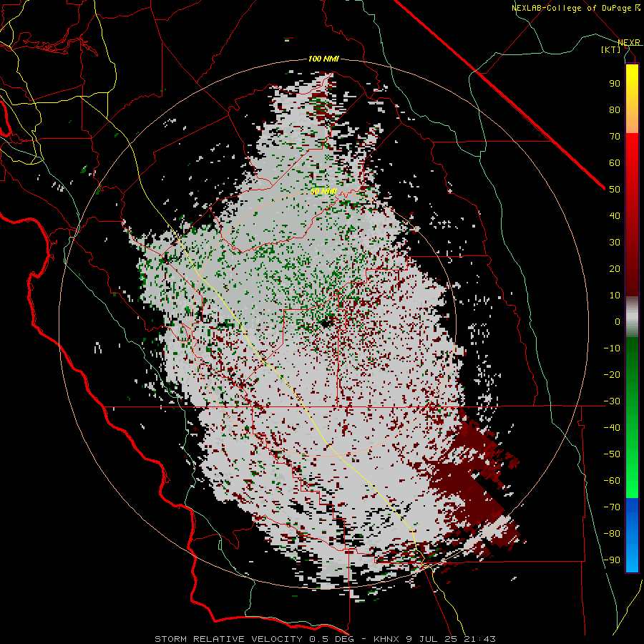Click the -30 value on the velocity scale
The image size is (644, 644).
(x=612, y=401)
